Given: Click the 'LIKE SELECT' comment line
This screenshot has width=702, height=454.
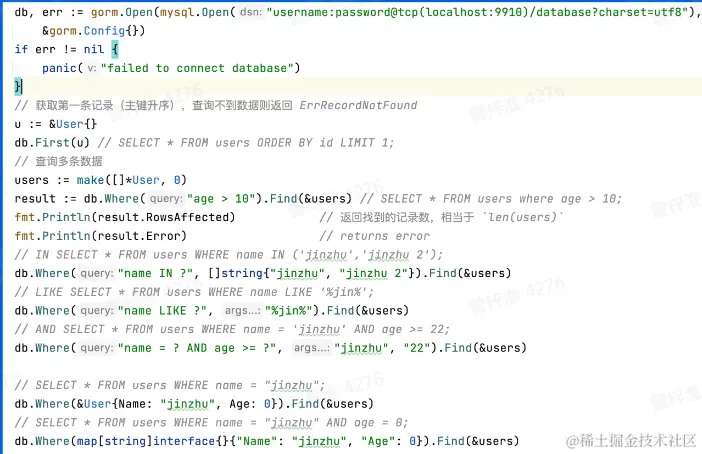Looking at the screenshot, I should 194,292.
